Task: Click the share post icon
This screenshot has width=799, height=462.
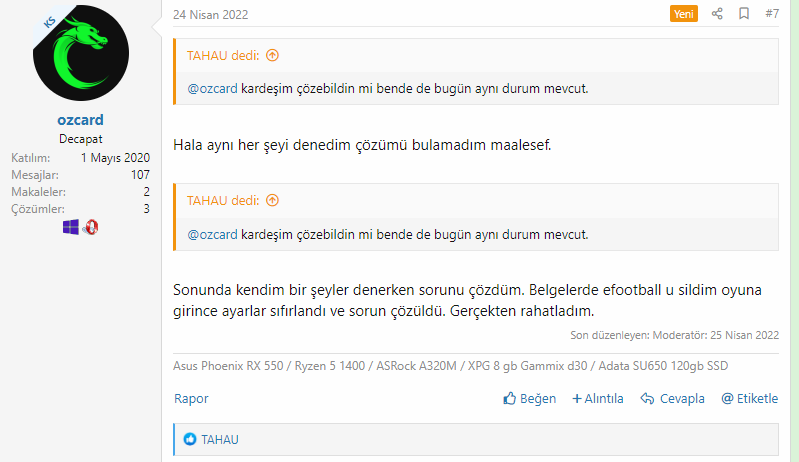Action: tap(717, 14)
